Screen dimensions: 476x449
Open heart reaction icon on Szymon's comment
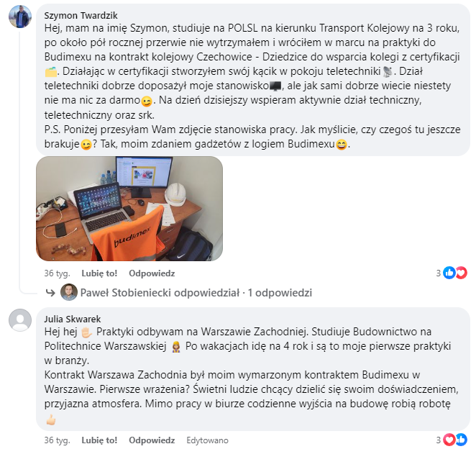[x=461, y=273]
